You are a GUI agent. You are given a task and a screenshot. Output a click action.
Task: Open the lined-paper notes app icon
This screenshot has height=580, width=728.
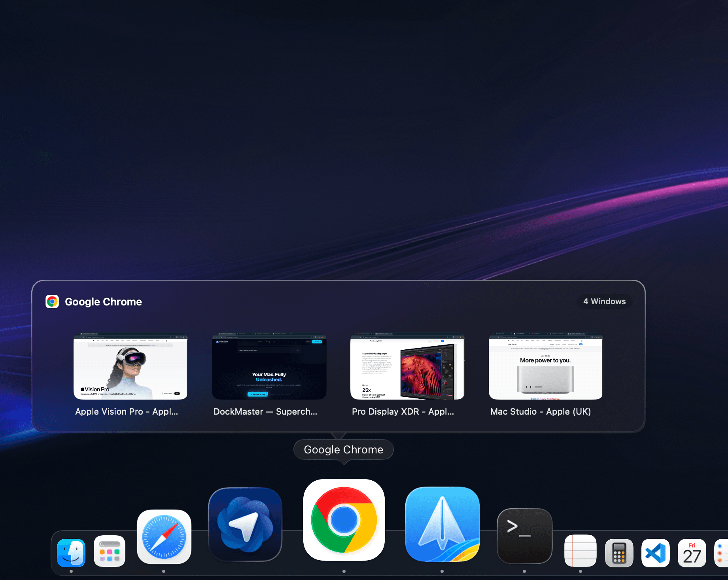tap(580, 551)
